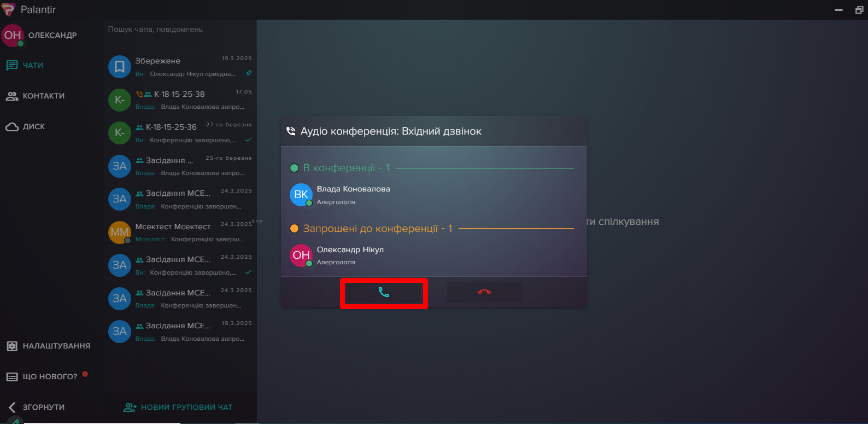Viewport: 868px width, 424px height.
Task: Collapse the sidebar with Згорнути
Action: 43,407
